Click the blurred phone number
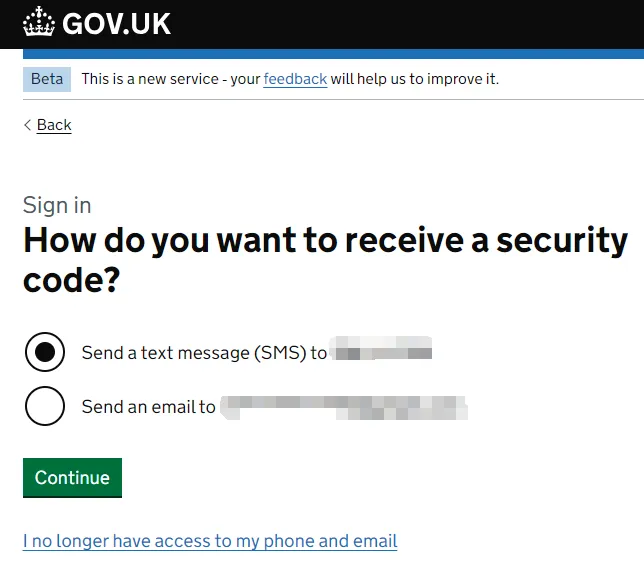 click(x=382, y=348)
